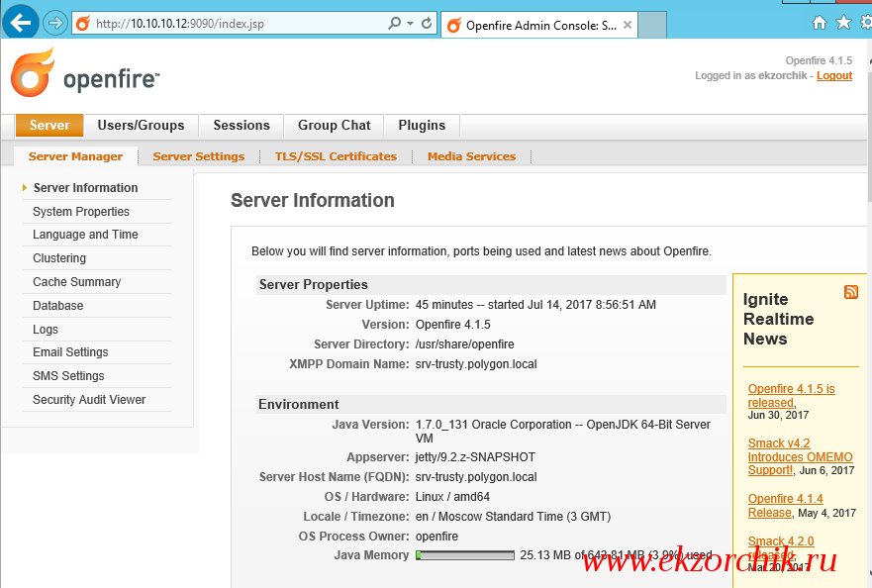Switch to the Sessions tab
The width and height of the screenshot is (872, 588).
pyautogui.click(x=242, y=125)
